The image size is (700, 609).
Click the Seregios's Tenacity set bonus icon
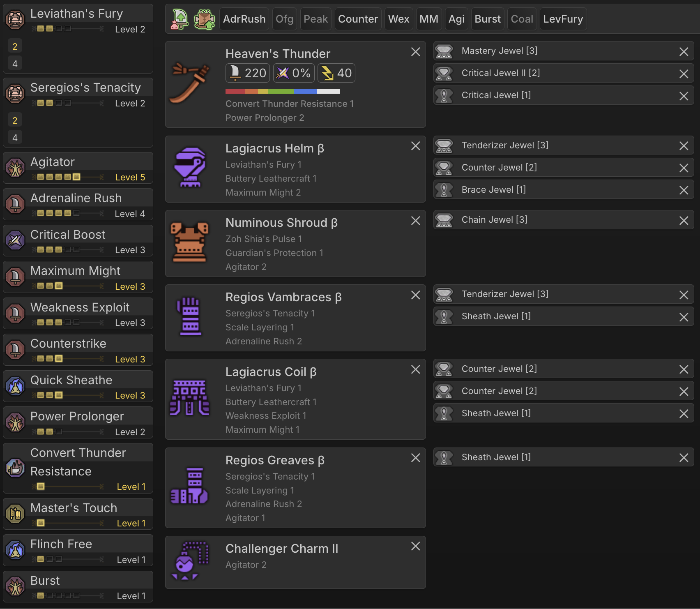point(15,93)
